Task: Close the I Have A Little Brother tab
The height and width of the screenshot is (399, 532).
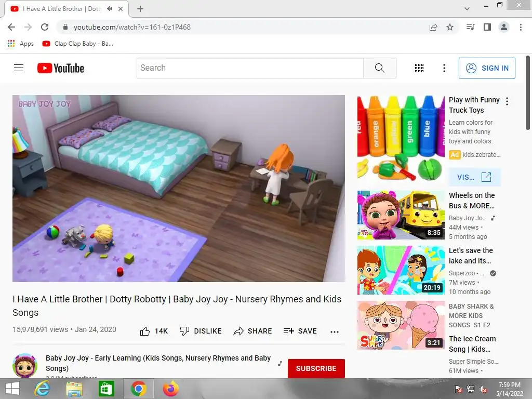Action: (121, 9)
